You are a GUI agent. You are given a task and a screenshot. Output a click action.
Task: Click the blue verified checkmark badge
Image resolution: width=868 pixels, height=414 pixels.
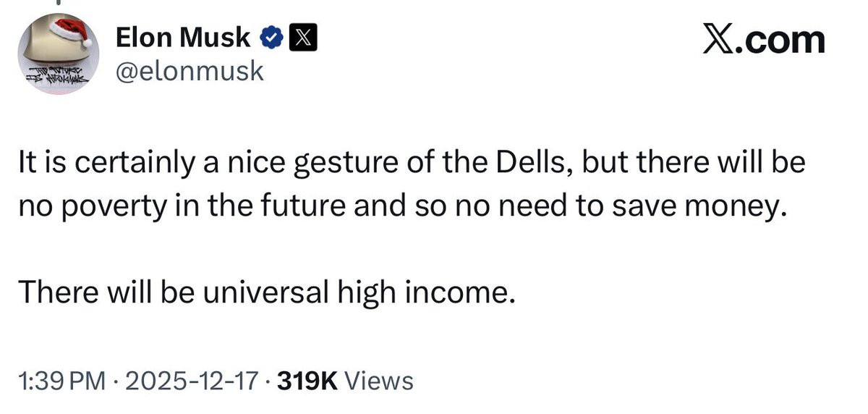coord(271,38)
